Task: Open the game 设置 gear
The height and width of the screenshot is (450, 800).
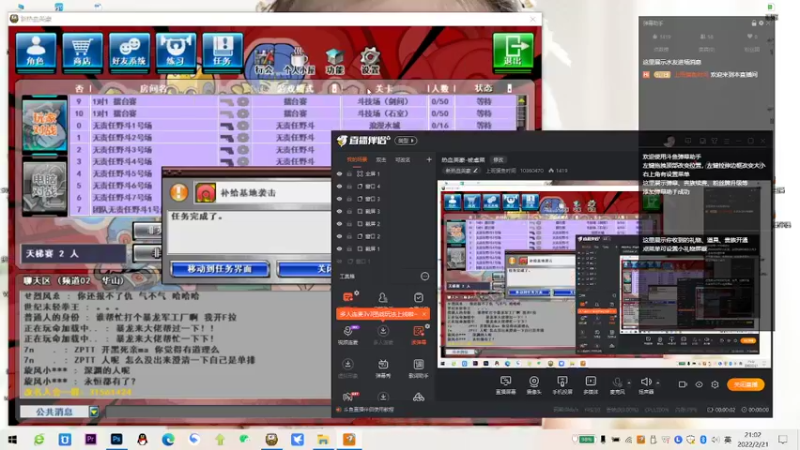Action: (370, 62)
